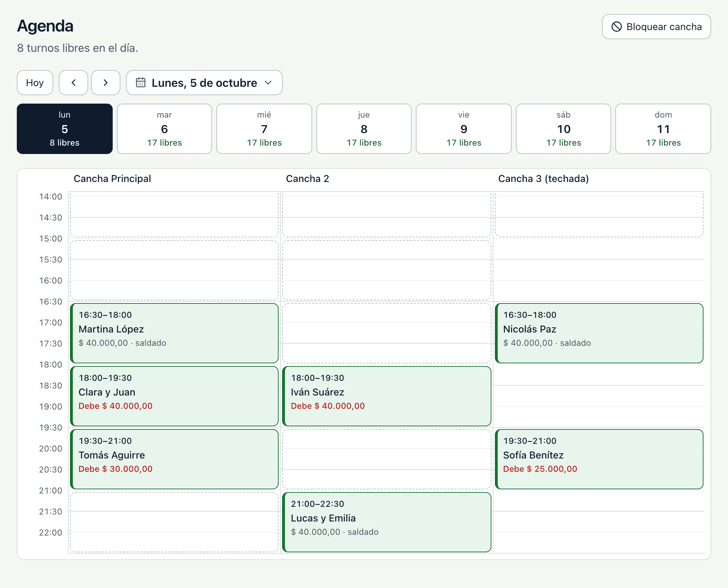The image size is (728, 588).
Task: Open Clara y Juan 18:00–19:30 booking
Action: pos(174,396)
